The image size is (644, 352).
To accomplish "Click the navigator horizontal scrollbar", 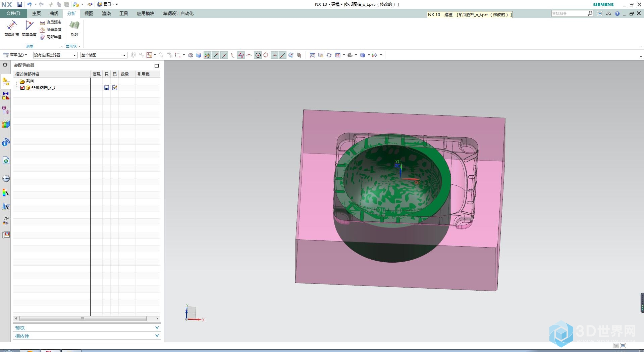I will 83,318.
